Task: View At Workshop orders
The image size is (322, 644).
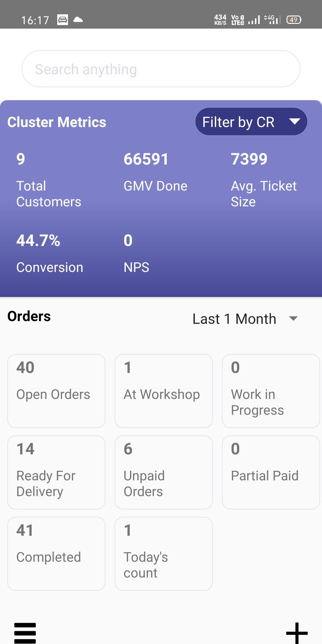Action: (164, 391)
